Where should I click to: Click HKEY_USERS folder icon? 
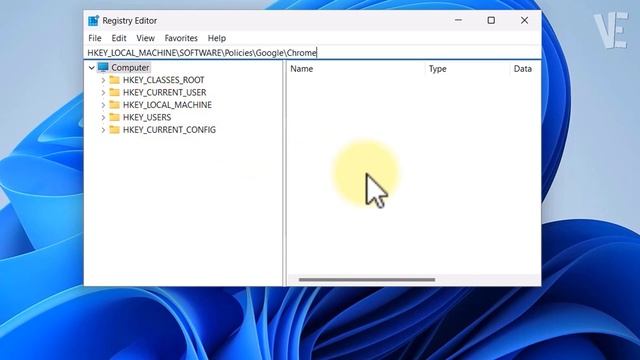click(115, 117)
